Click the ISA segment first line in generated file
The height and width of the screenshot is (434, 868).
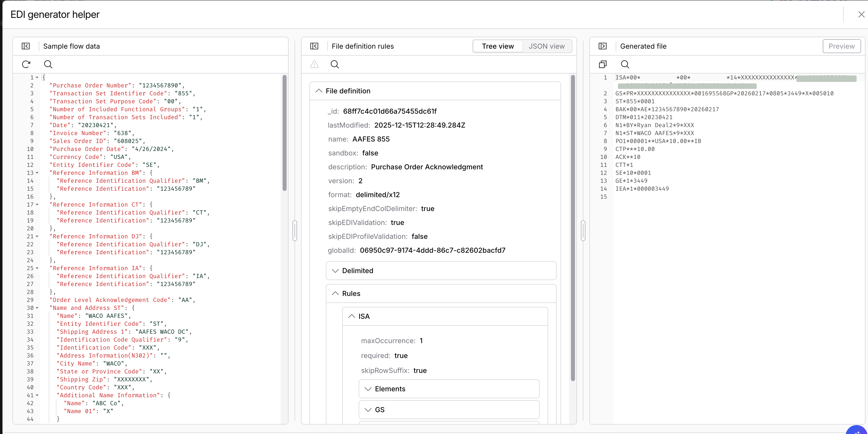736,78
